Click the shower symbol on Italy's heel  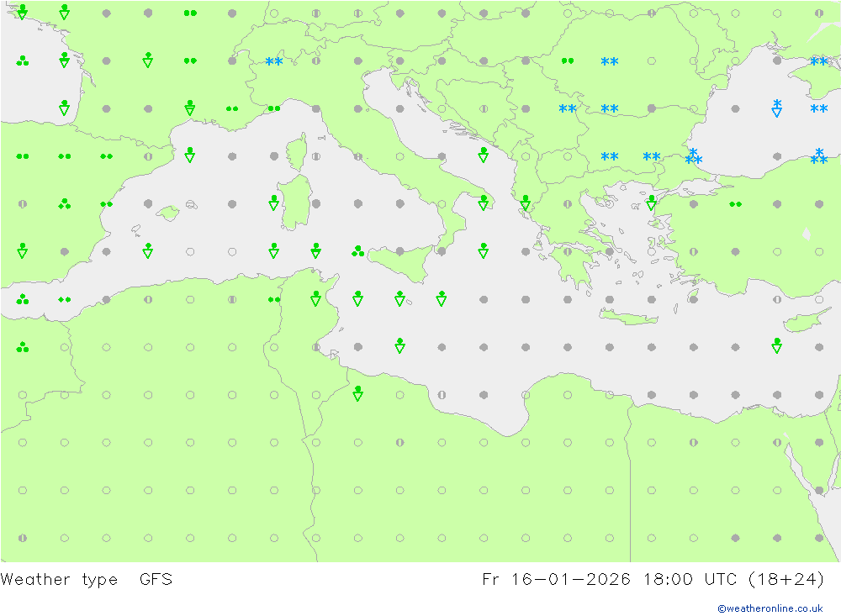pos(484,203)
